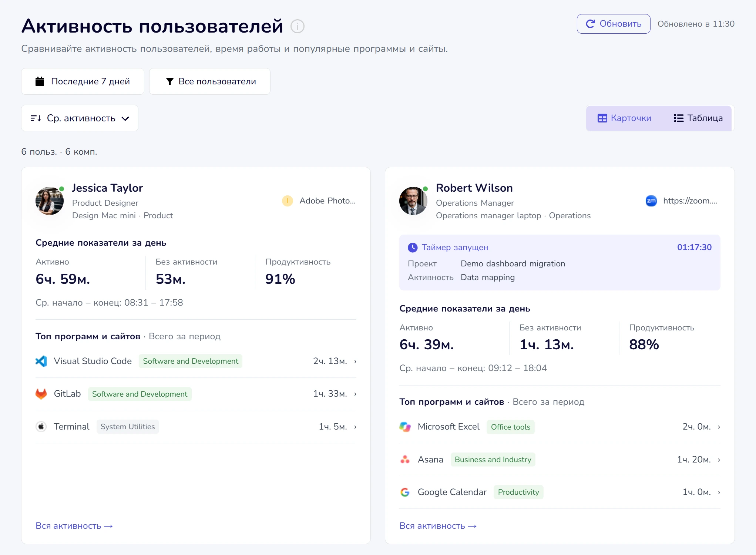Image resolution: width=756 pixels, height=555 pixels.
Task: Click Jessica Taylor's avatar photo
Action: click(50, 201)
